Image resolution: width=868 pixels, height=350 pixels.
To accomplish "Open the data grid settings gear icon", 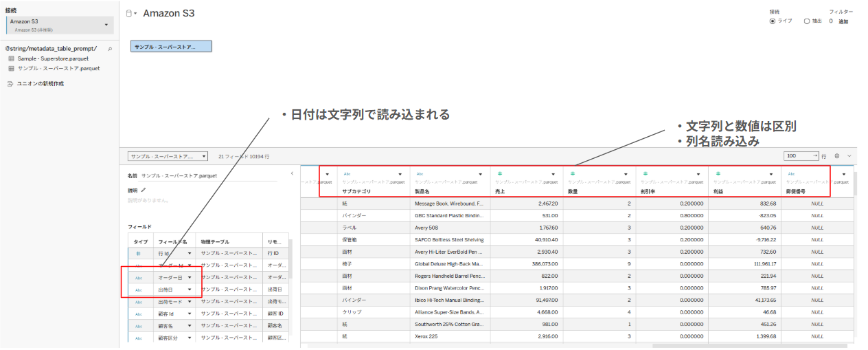I will tap(837, 156).
